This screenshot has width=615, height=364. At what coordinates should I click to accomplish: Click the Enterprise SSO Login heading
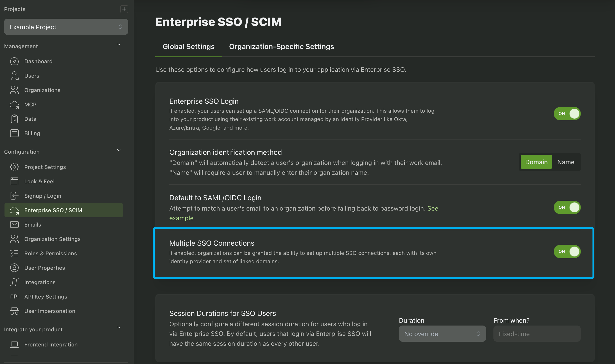(x=204, y=101)
